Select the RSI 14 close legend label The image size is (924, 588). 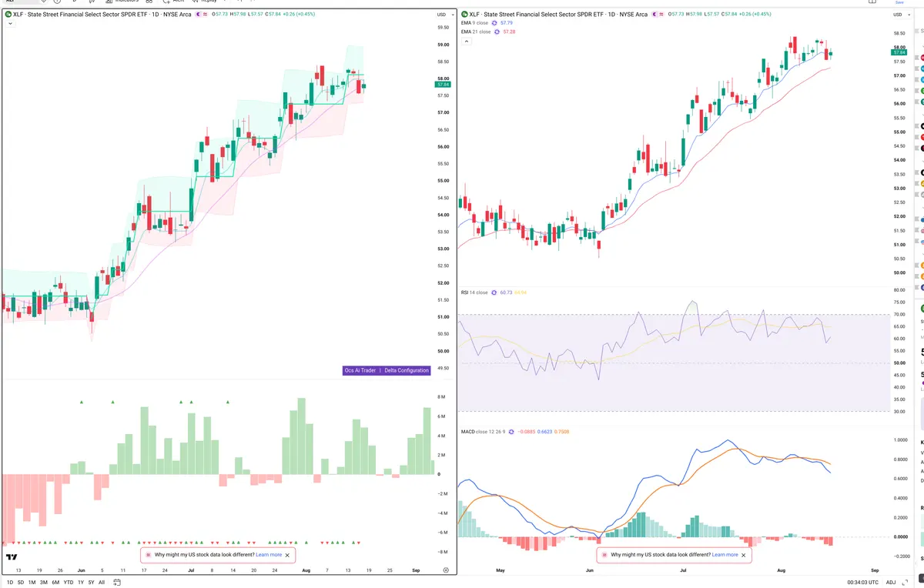point(474,292)
